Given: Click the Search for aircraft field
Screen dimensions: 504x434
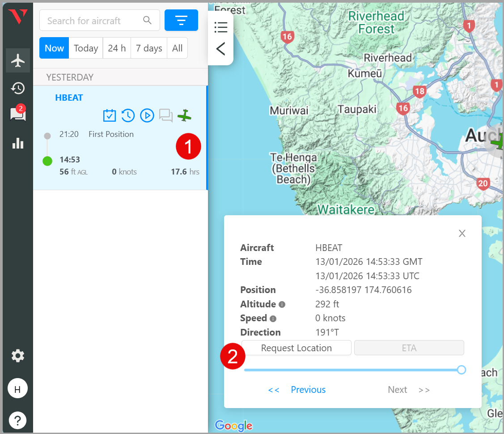Looking at the screenshot, I should (94, 21).
